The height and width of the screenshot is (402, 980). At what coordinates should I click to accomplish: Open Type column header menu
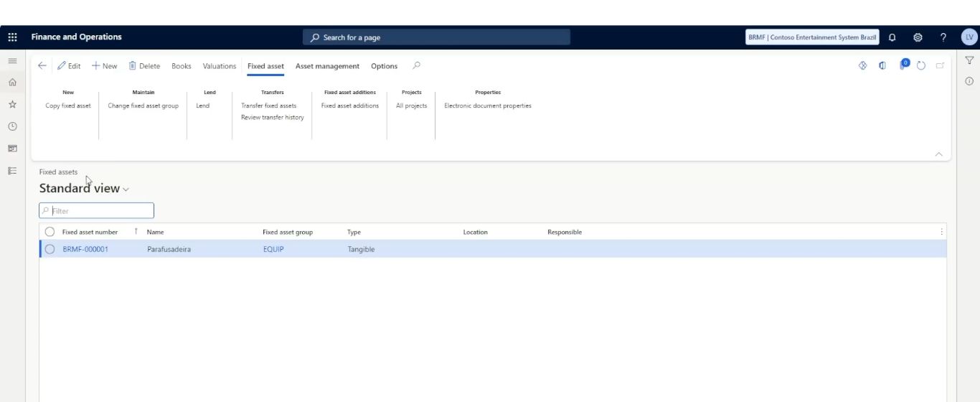pos(354,232)
